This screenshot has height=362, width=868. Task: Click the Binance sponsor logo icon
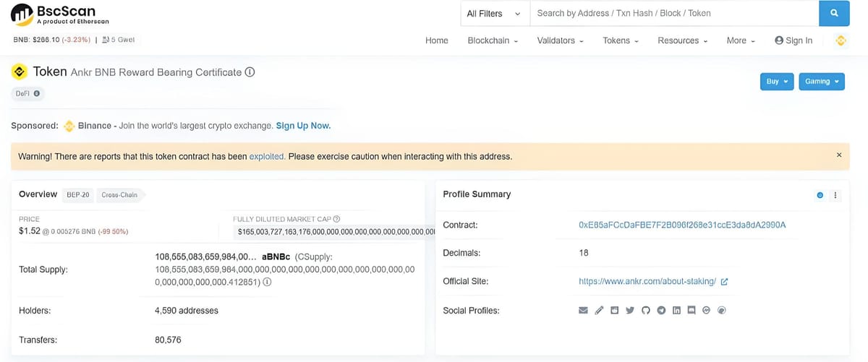[69, 126]
